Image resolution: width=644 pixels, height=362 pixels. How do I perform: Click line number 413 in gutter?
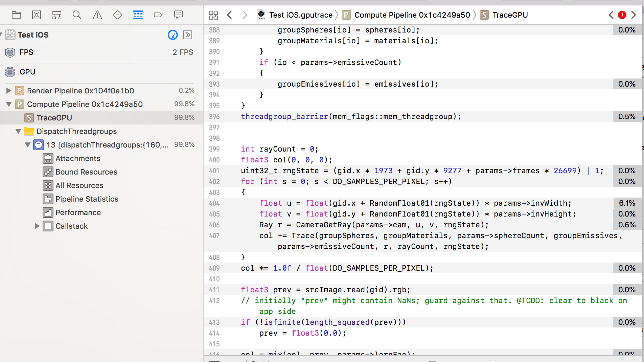(x=214, y=322)
